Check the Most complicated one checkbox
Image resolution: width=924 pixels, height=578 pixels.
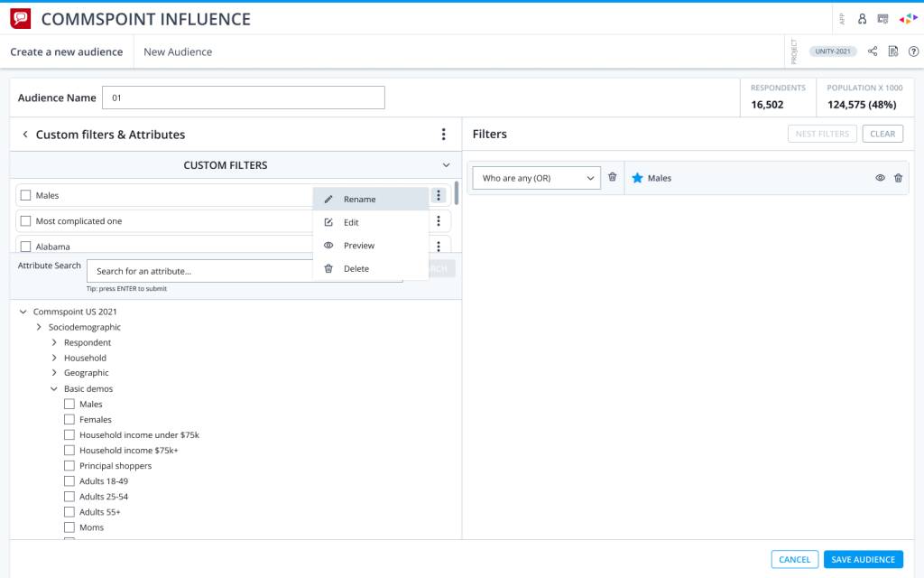25,221
